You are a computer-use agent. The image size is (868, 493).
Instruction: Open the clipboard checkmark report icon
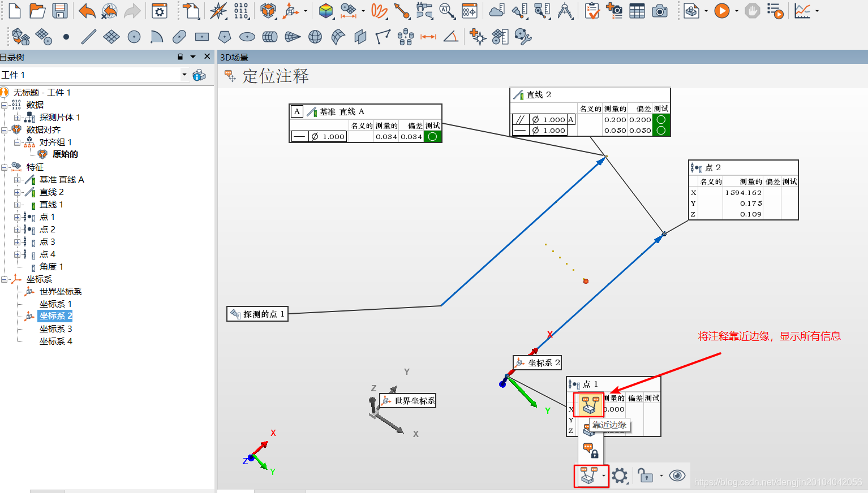[592, 11]
